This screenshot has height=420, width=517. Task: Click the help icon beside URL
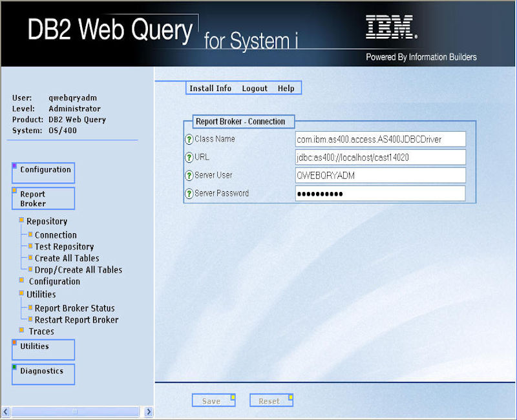(189, 158)
